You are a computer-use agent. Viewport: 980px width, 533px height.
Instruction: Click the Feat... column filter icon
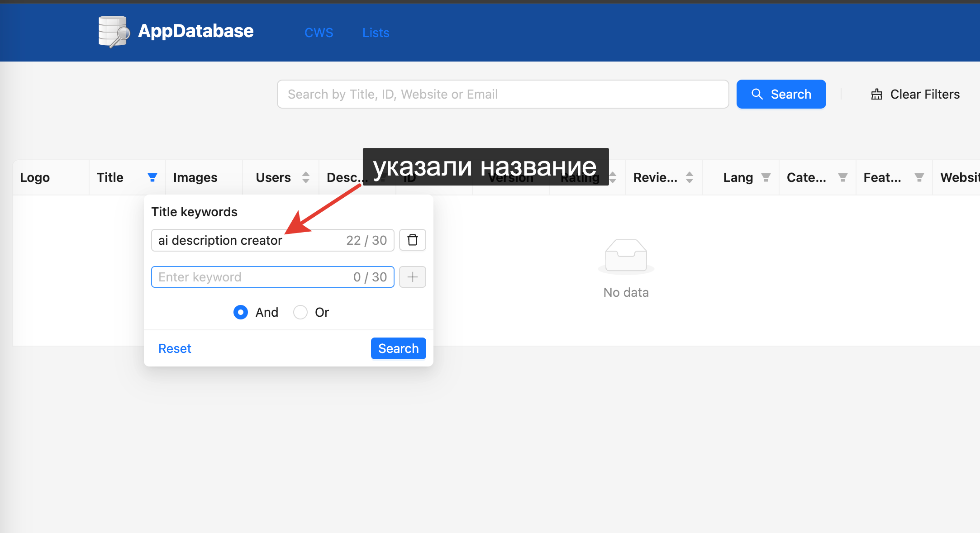(x=919, y=177)
